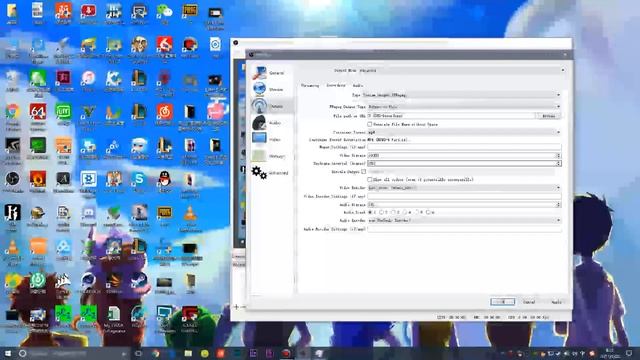Switch to Streaming tab

pyautogui.click(x=310, y=86)
